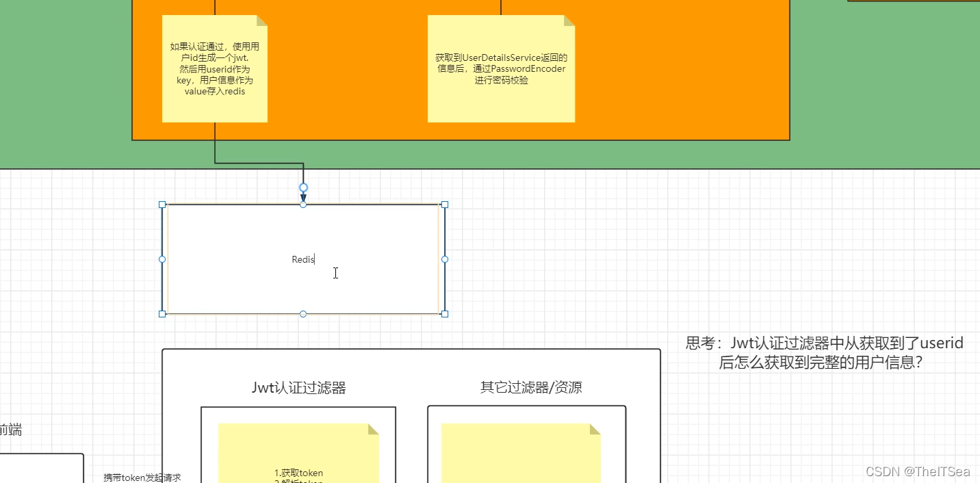Select the Jwt认证过滤器 title label
This screenshot has height=483, width=980.
(298, 387)
